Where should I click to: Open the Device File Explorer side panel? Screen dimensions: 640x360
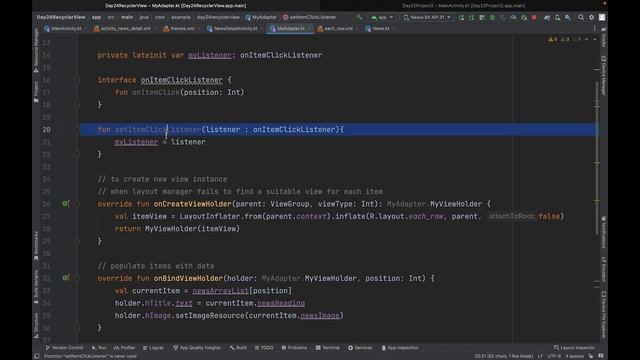click(x=603, y=314)
